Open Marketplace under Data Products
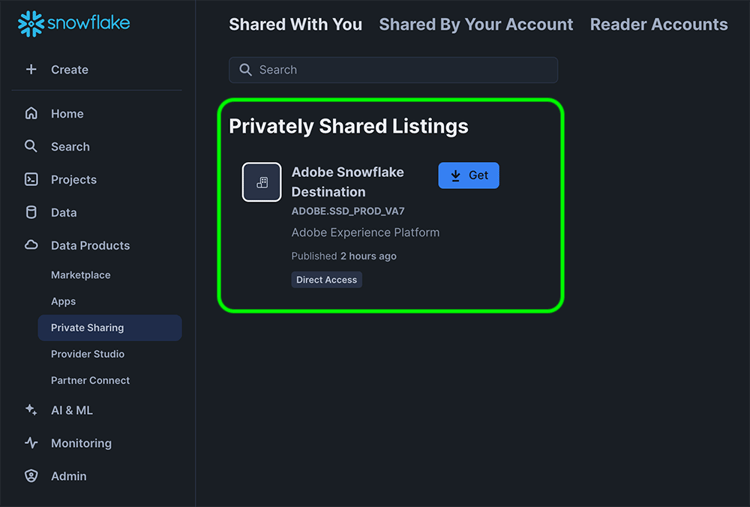Viewport: 750px width, 507px height. [81, 275]
